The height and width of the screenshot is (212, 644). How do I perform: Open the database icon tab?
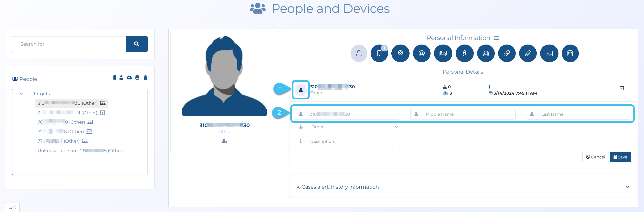tap(570, 53)
